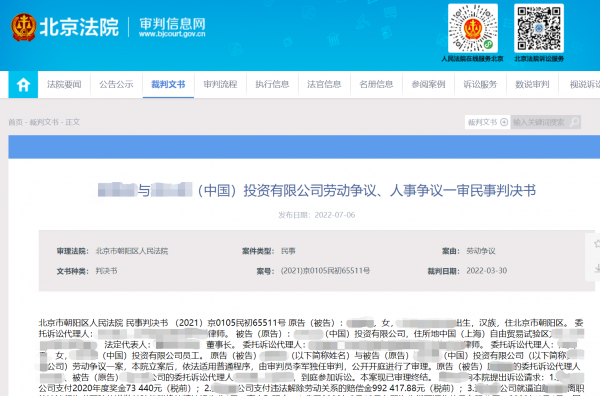Screen dimensions: 600x396
Task: Click the 人民法院在线服务北京 QR code
Action: [x=473, y=28]
